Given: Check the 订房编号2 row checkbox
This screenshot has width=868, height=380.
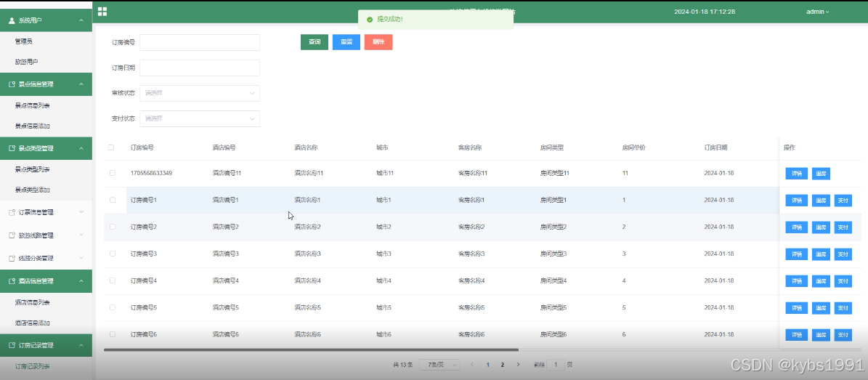Looking at the screenshot, I should 113,227.
